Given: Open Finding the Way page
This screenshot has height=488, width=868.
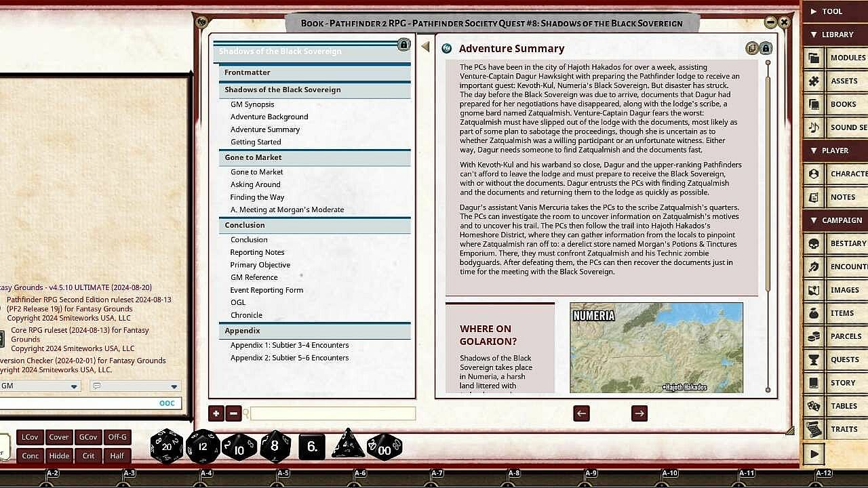Looking at the screenshot, I should [x=257, y=197].
